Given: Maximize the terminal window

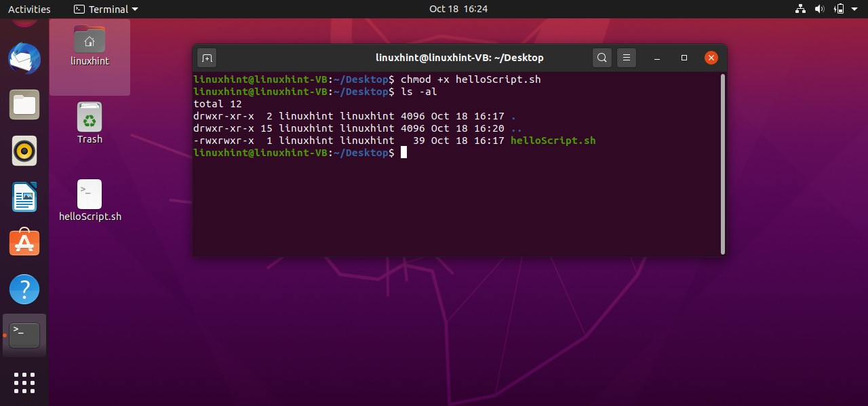Looking at the screenshot, I should tap(684, 58).
